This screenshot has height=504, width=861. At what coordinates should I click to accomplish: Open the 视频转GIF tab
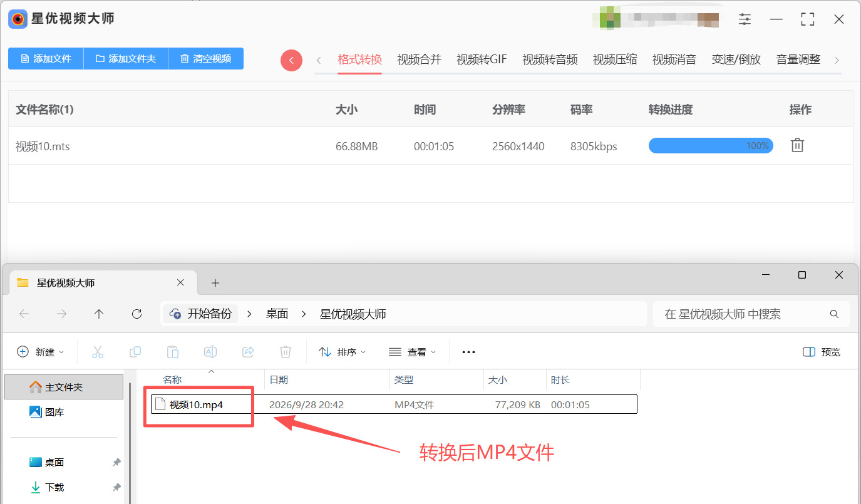[x=482, y=60]
